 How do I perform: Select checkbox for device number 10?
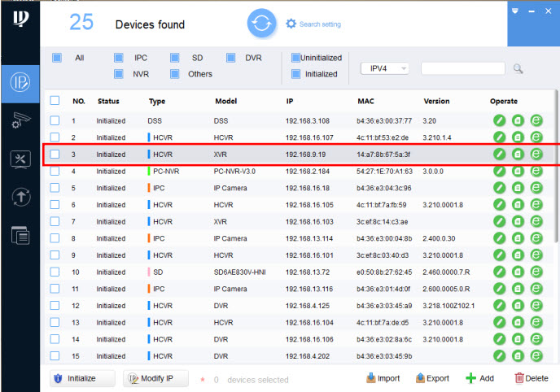(x=55, y=272)
